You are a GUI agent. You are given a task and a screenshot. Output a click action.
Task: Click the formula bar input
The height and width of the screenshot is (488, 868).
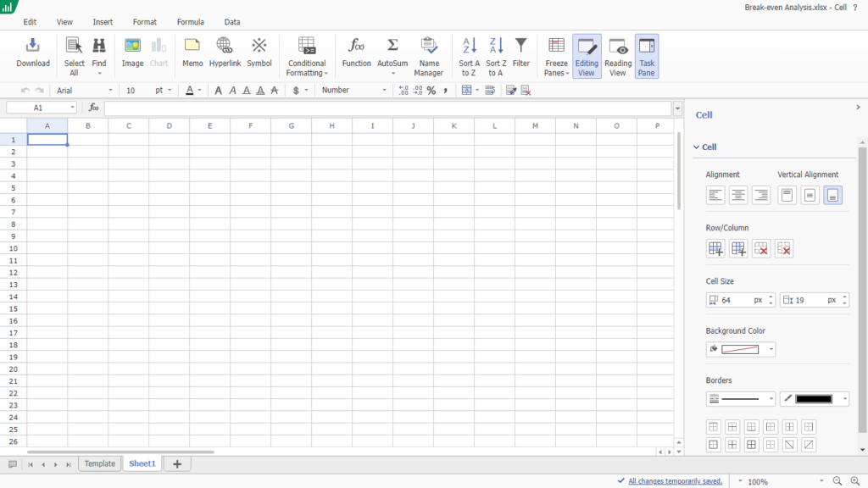387,108
